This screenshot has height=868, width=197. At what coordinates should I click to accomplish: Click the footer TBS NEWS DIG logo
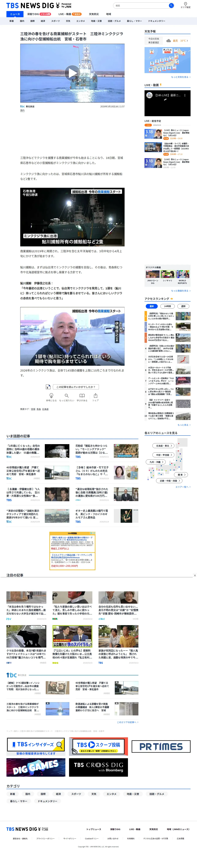click(27, 829)
